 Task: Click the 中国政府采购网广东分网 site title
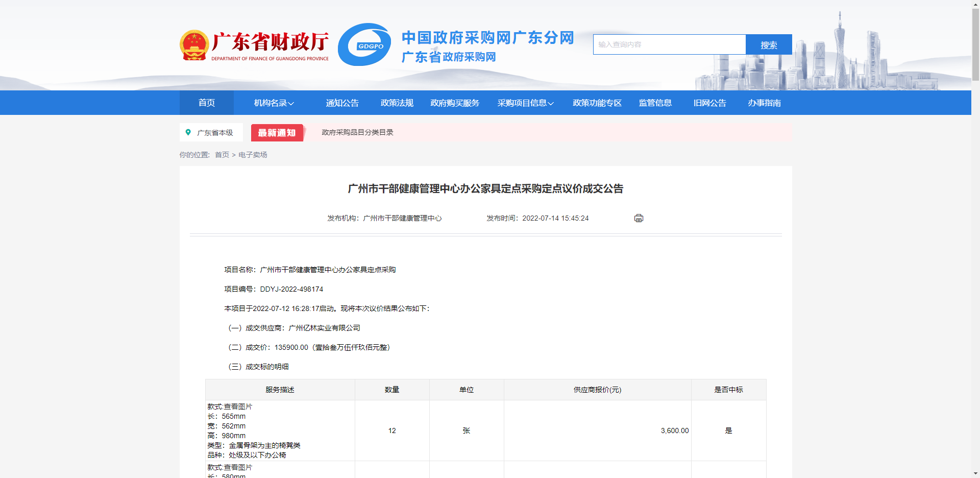[x=488, y=37]
